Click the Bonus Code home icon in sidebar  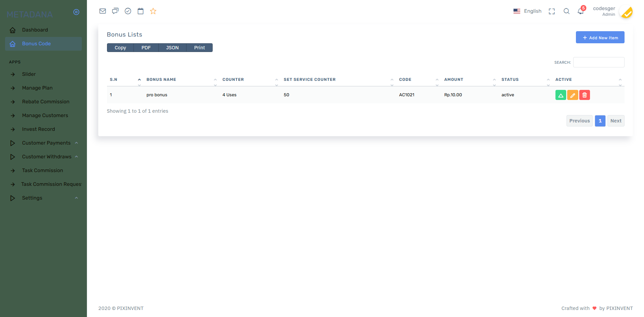coord(13,44)
